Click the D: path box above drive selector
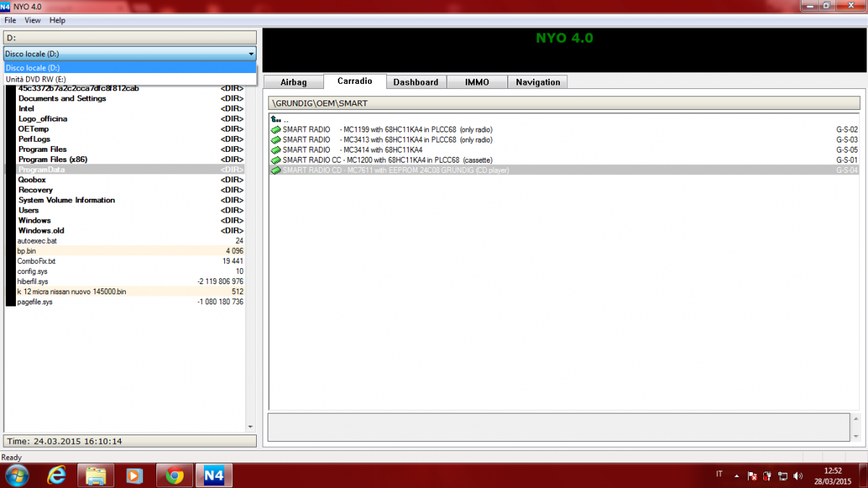The width and height of the screenshot is (868, 488). tap(129, 38)
